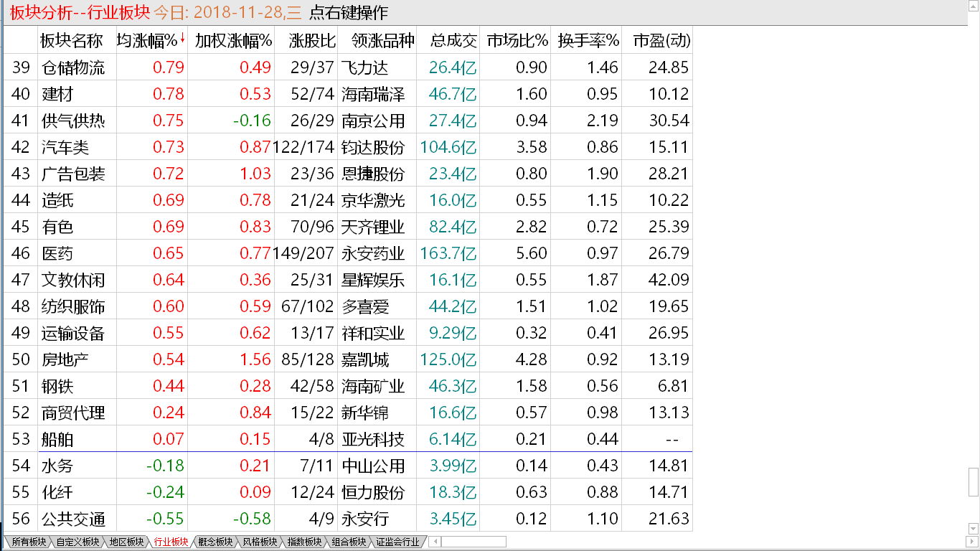Select the 纺织服饰 sector row
Screen dimensions: 980x551
[x=348, y=306]
